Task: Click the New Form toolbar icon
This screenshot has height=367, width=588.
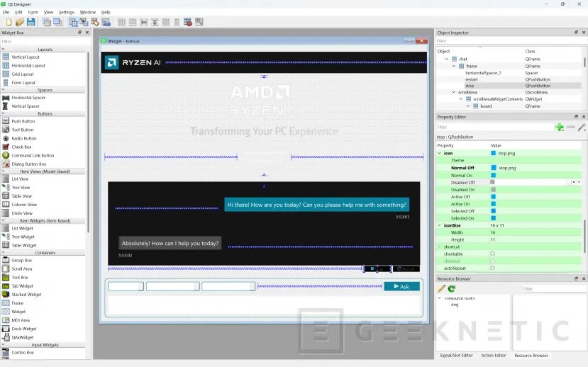Action: click(x=9, y=22)
